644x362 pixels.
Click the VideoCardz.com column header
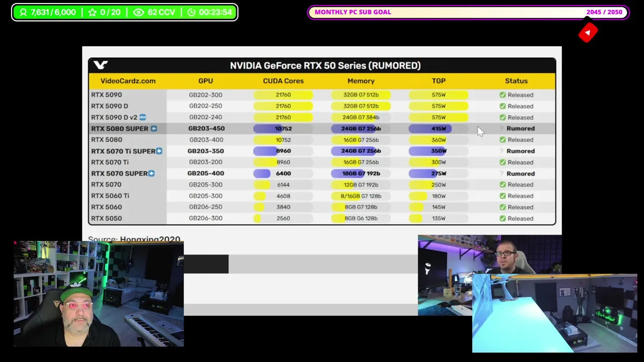coord(128,81)
